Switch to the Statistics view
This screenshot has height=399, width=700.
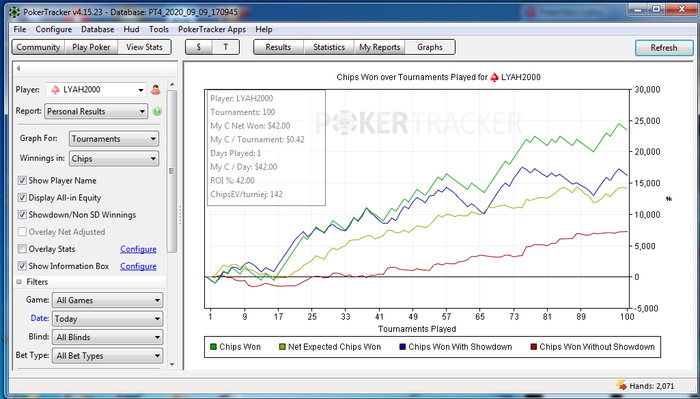click(329, 47)
